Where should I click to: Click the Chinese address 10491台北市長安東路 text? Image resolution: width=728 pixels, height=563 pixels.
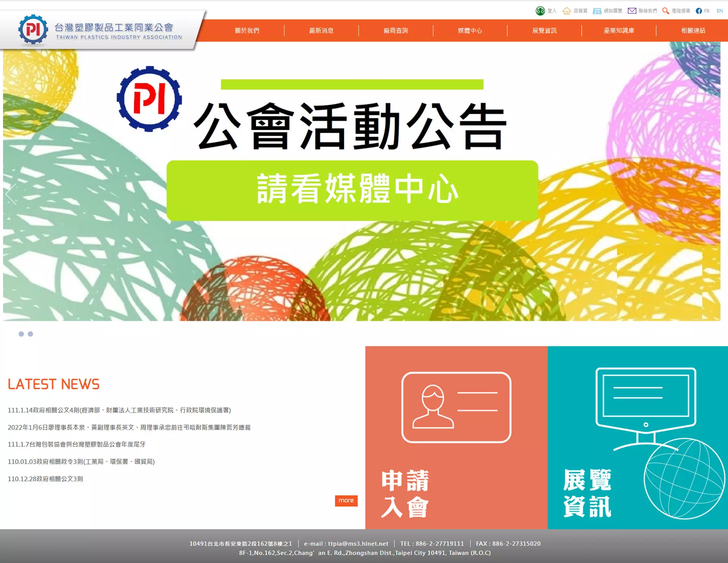click(241, 544)
